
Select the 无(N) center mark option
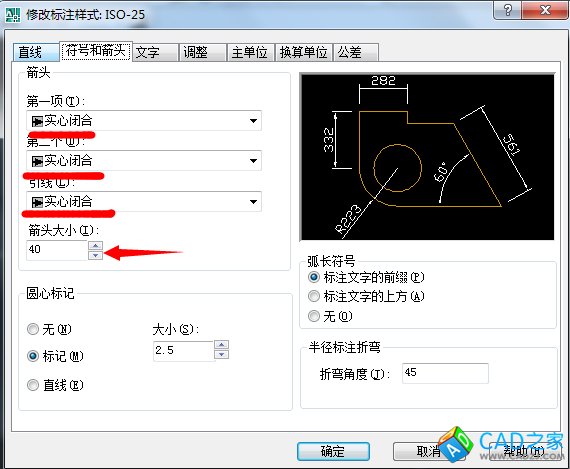click(x=33, y=329)
